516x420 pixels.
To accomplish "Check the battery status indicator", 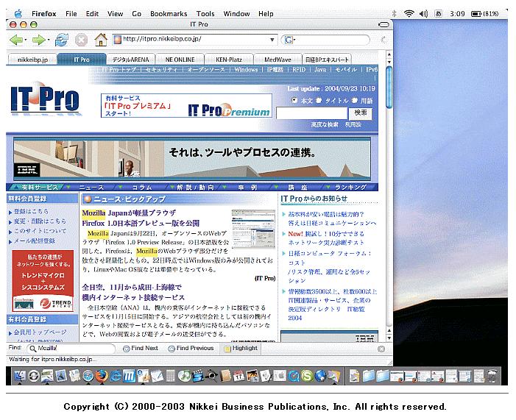I will [x=485, y=14].
